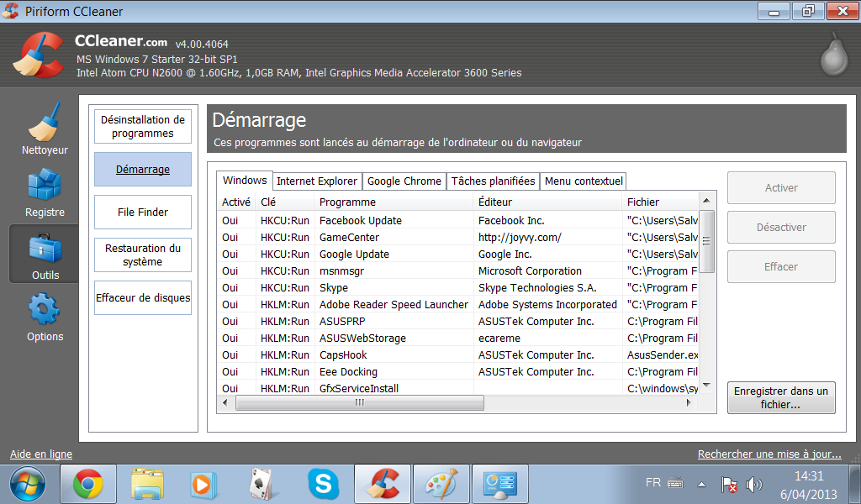Launch Google Chrome from taskbar
The image size is (861, 504).
(87, 484)
